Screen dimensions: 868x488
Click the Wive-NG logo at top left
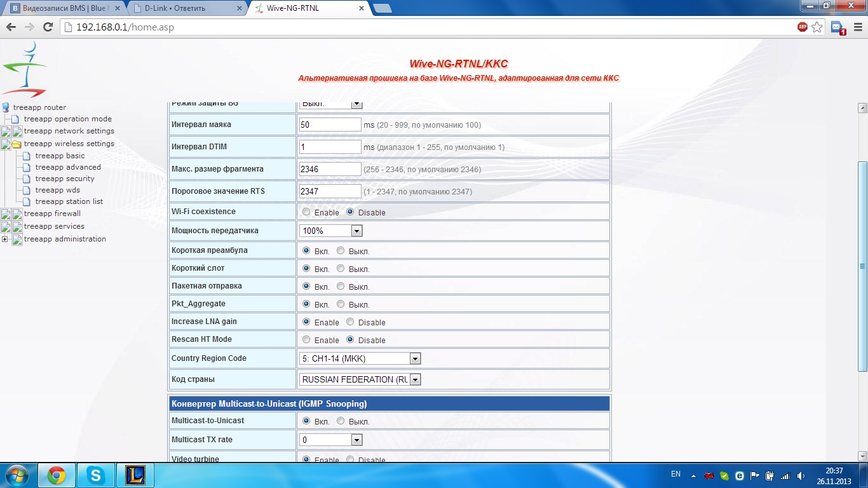pos(24,70)
